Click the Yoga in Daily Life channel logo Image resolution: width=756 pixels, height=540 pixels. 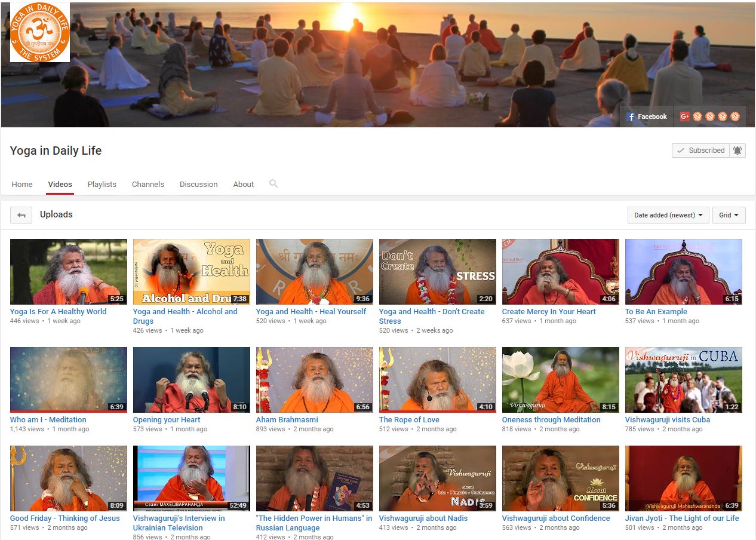(x=40, y=32)
